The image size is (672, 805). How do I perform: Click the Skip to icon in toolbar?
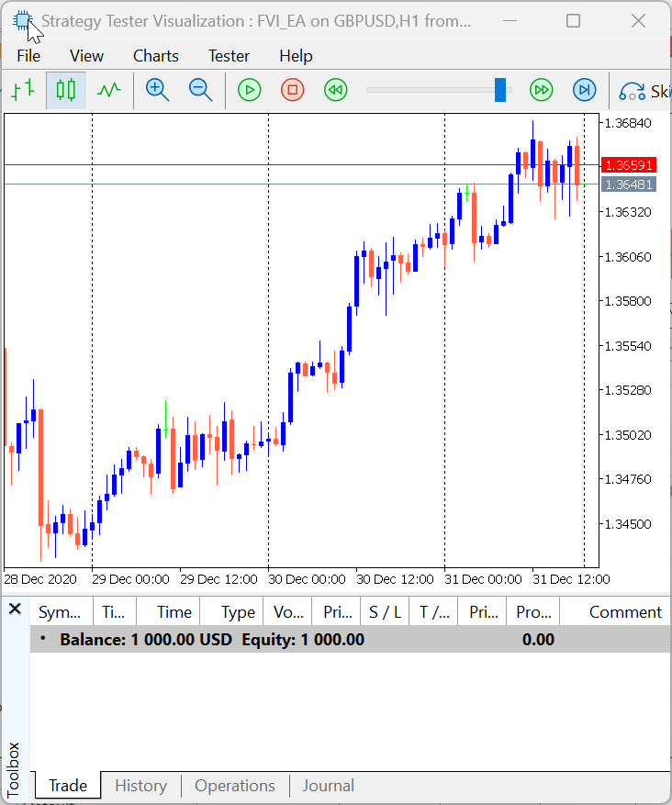pyautogui.click(x=632, y=92)
